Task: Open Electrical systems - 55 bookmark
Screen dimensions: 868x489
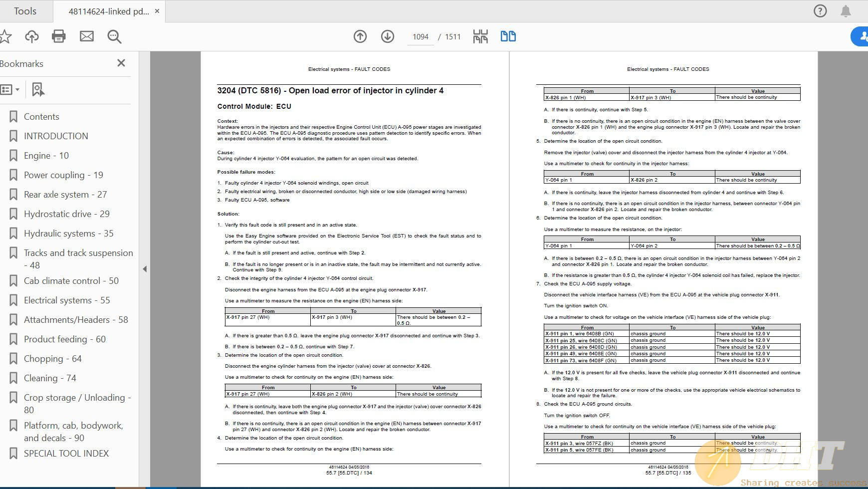Action: point(67,300)
